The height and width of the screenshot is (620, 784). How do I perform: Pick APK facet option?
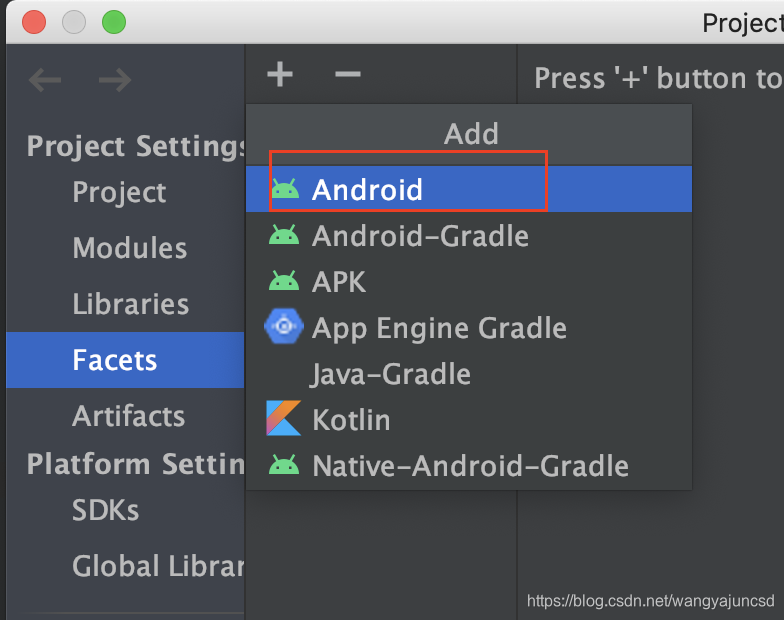click(x=469, y=281)
